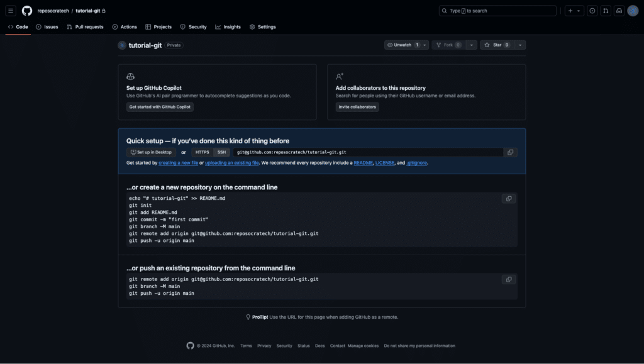Click the repository avatar beside tutorial-git title

[122, 45]
